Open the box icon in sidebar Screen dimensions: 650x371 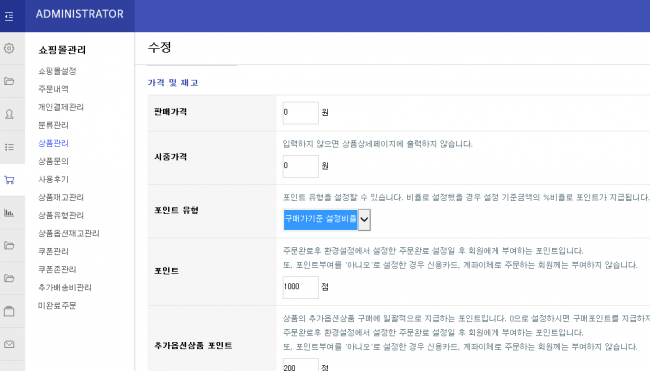click(x=9, y=311)
